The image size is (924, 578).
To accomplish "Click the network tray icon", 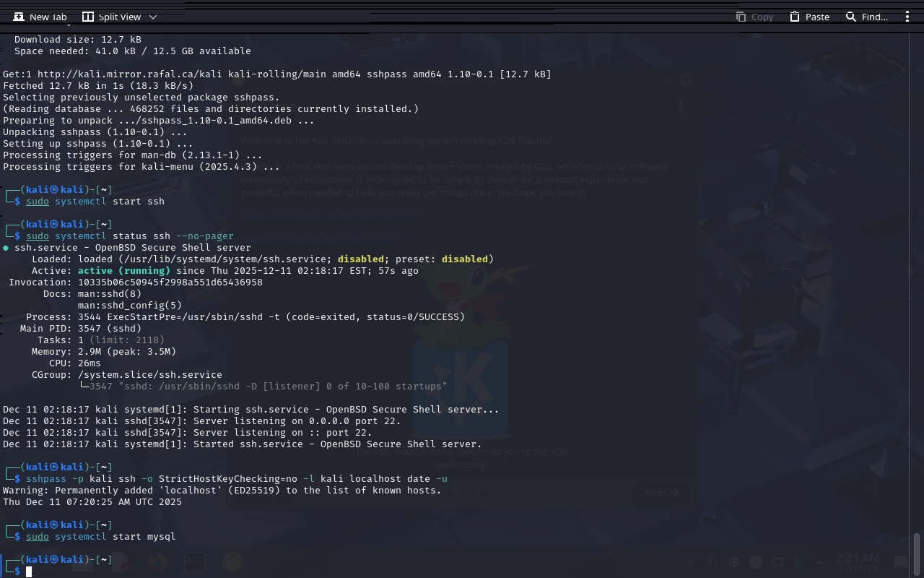I will click(777, 562).
